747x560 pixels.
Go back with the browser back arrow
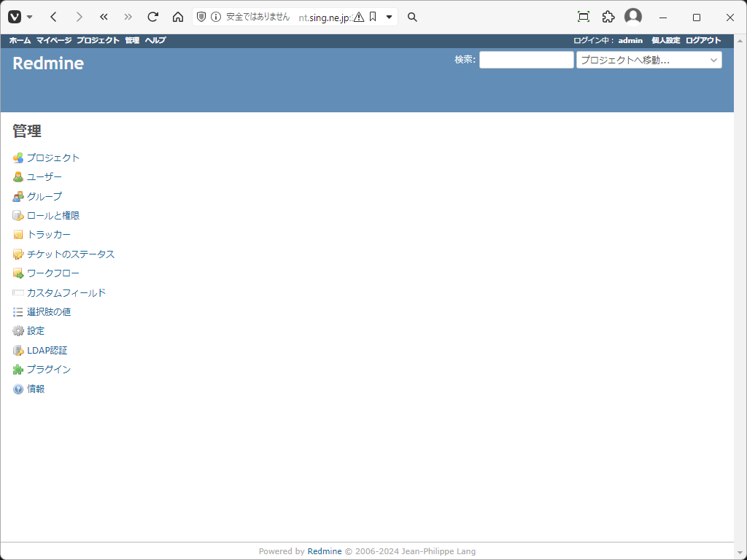(x=53, y=17)
